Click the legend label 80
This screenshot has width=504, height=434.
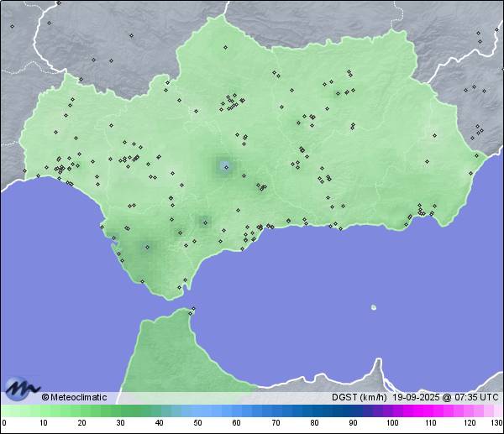pos(314,422)
